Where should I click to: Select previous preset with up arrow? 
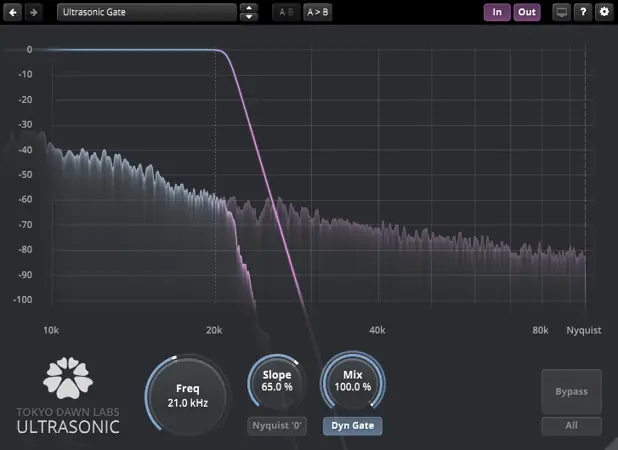[x=249, y=7]
